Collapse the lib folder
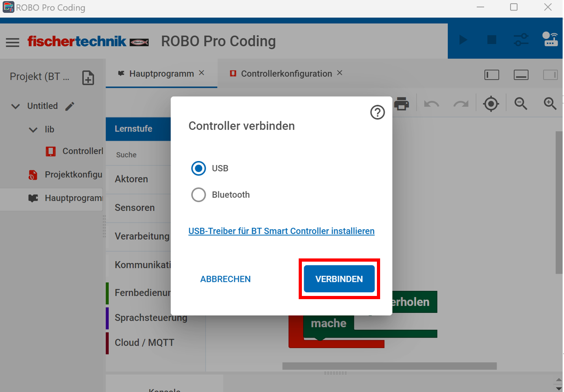The width and height of the screenshot is (564, 392). coord(33,130)
